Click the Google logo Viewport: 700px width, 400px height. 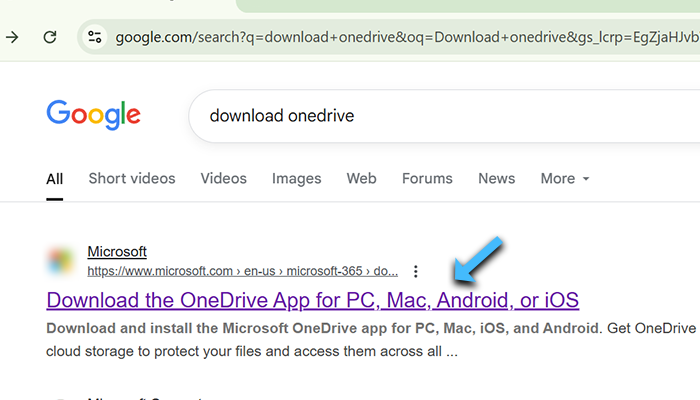coord(94,115)
